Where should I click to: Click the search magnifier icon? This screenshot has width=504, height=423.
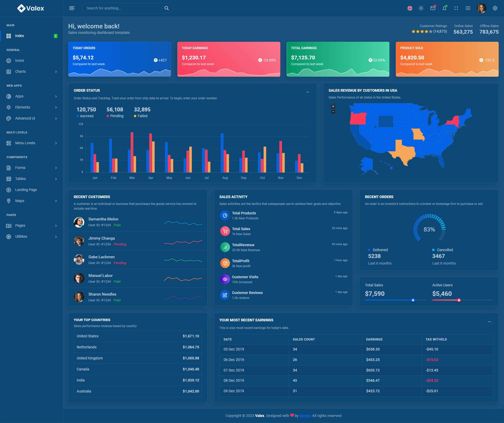167,8
